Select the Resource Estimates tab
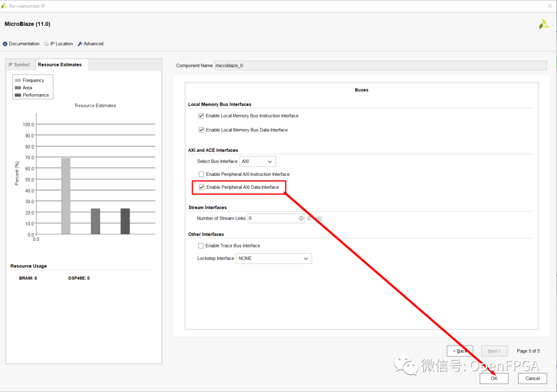The width and height of the screenshot is (557, 392). [60, 64]
